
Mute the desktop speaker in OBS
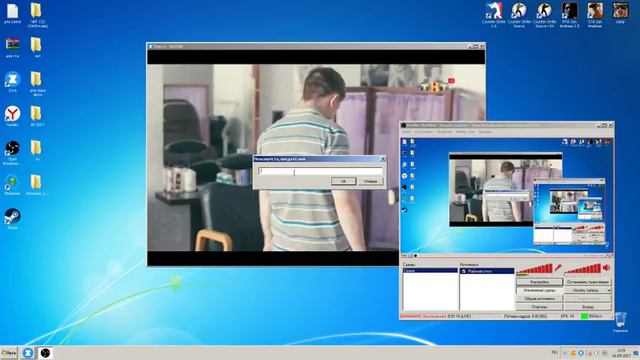coord(606,268)
